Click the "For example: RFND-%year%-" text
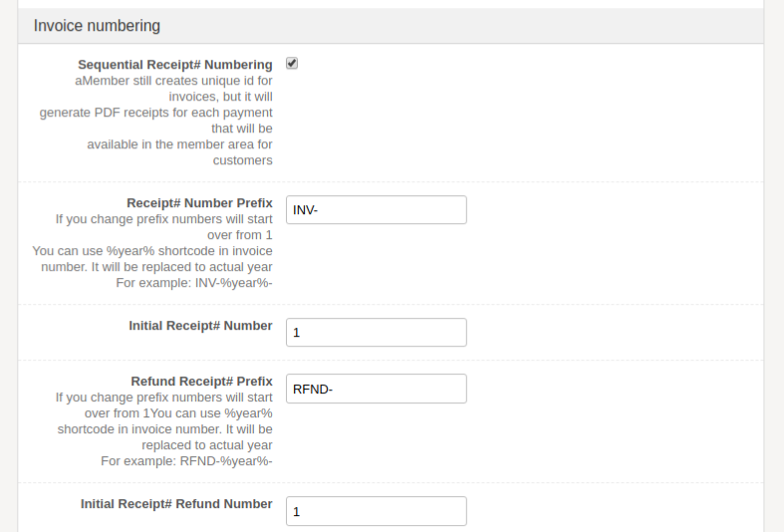Viewport: 784px width, 532px height. [187, 461]
